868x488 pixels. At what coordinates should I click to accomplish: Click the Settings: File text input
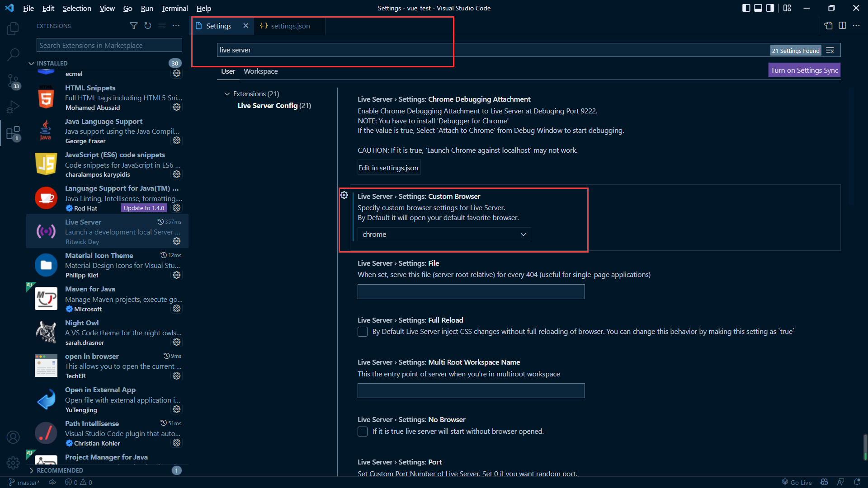(x=471, y=291)
